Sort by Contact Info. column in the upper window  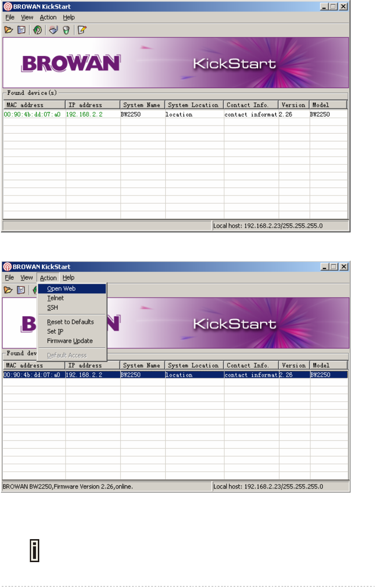[x=251, y=105]
